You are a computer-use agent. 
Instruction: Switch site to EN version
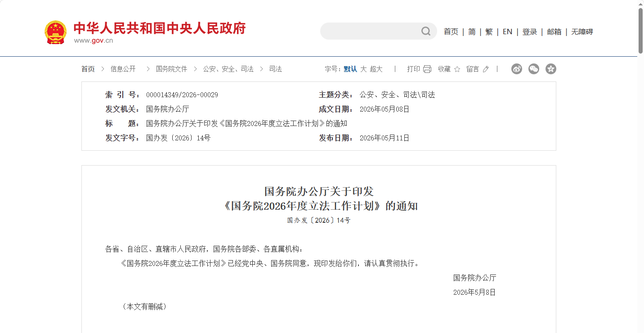[x=507, y=31]
